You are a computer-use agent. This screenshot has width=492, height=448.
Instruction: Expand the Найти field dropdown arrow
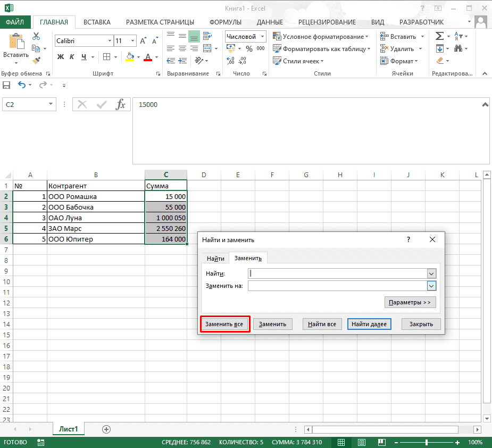coord(431,273)
